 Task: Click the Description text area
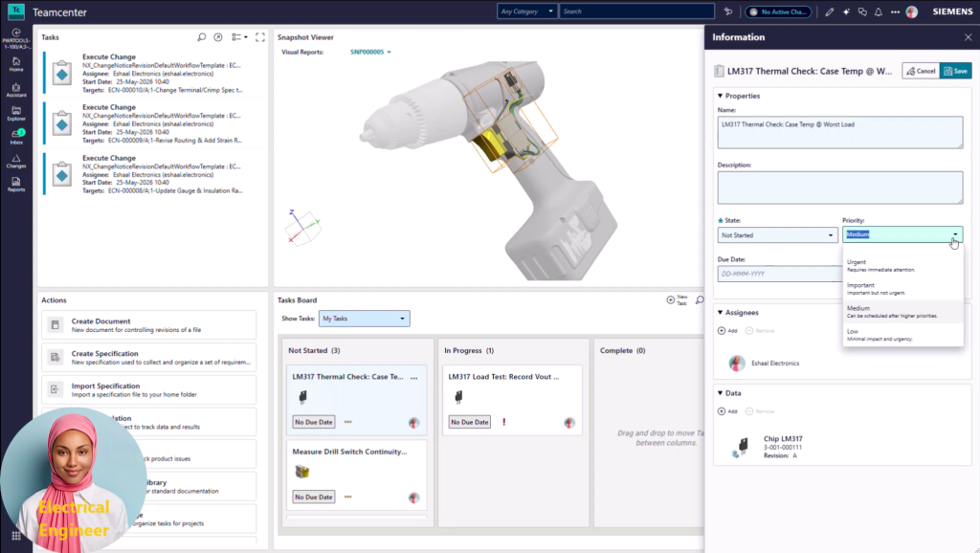pyautogui.click(x=840, y=188)
